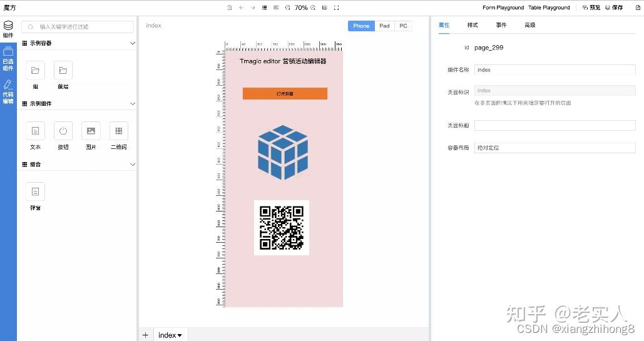The image size is (644, 341).
Task: Click the redo arrow in toolbar
Action: [x=253, y=8]
